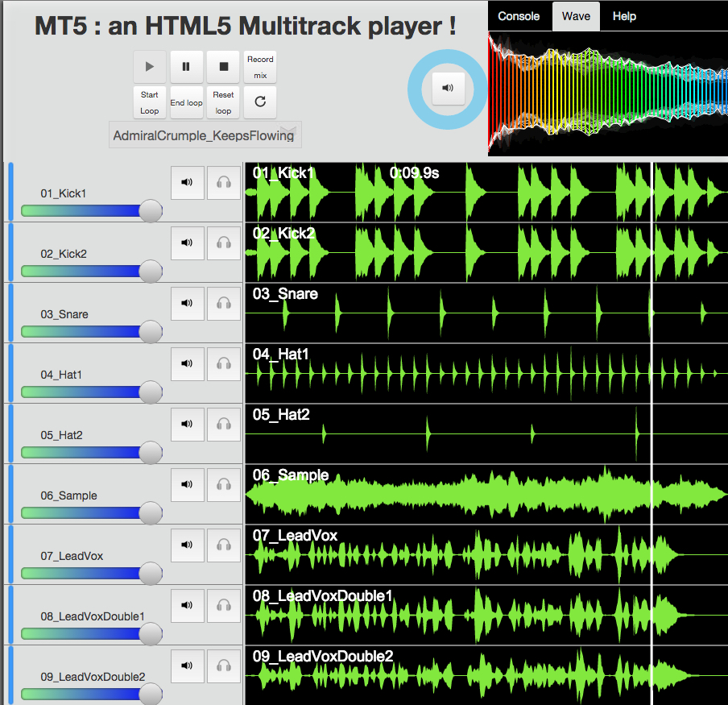Click the Start Loop button

coord(149,102)
